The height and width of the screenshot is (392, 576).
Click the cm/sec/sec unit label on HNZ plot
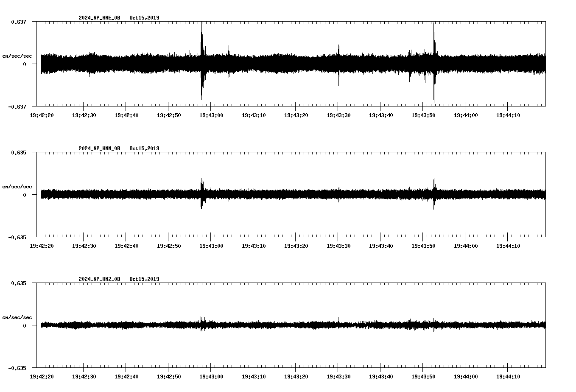(17, 317)
